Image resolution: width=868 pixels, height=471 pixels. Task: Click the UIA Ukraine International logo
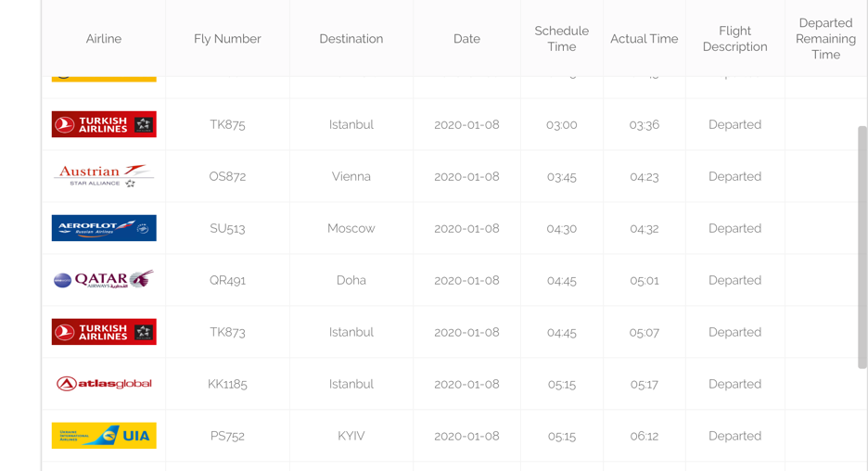(104, 436)
